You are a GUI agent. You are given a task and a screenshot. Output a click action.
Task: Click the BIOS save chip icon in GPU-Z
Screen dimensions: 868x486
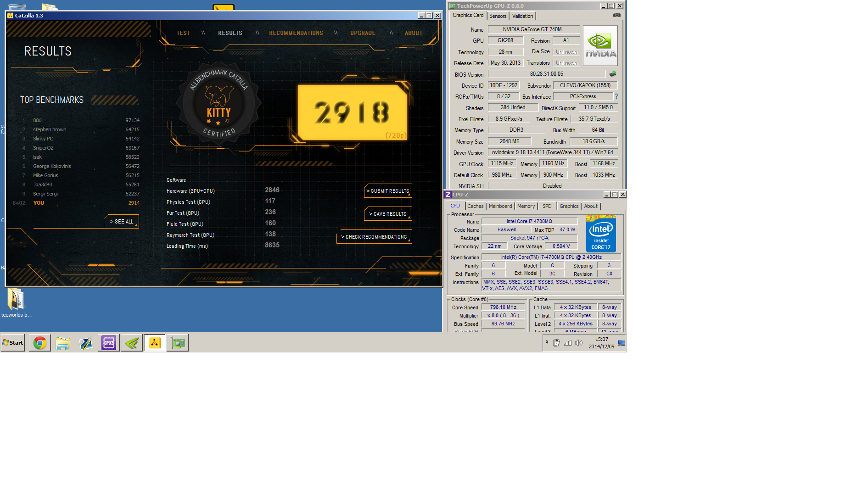click(613, 73)
